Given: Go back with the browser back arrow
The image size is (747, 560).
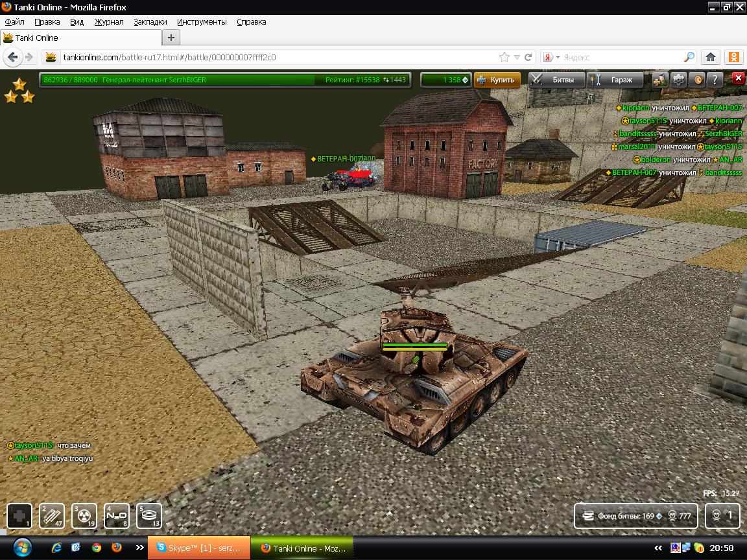Looking at the screenshot, I should 12,57.
